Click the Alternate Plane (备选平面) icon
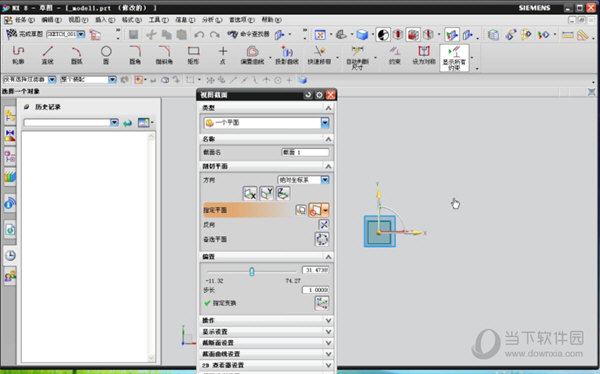This screenshot has height=374, width=600. pos(322,239)
